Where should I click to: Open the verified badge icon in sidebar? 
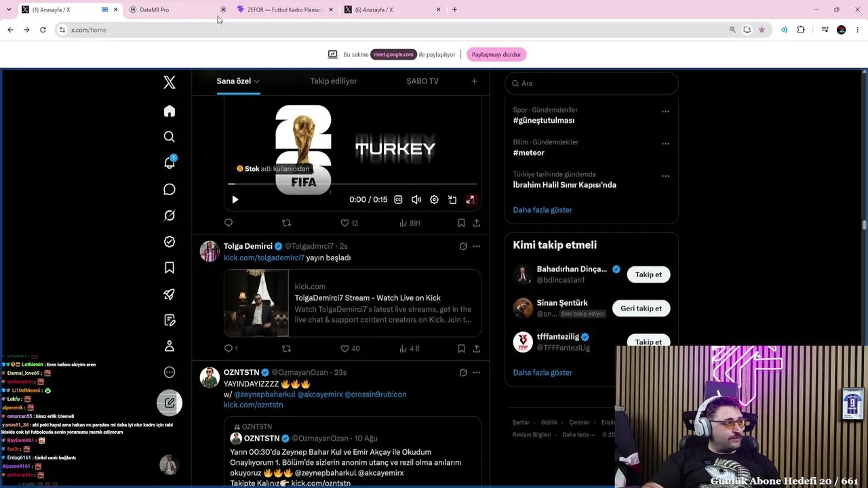[170, 241]
